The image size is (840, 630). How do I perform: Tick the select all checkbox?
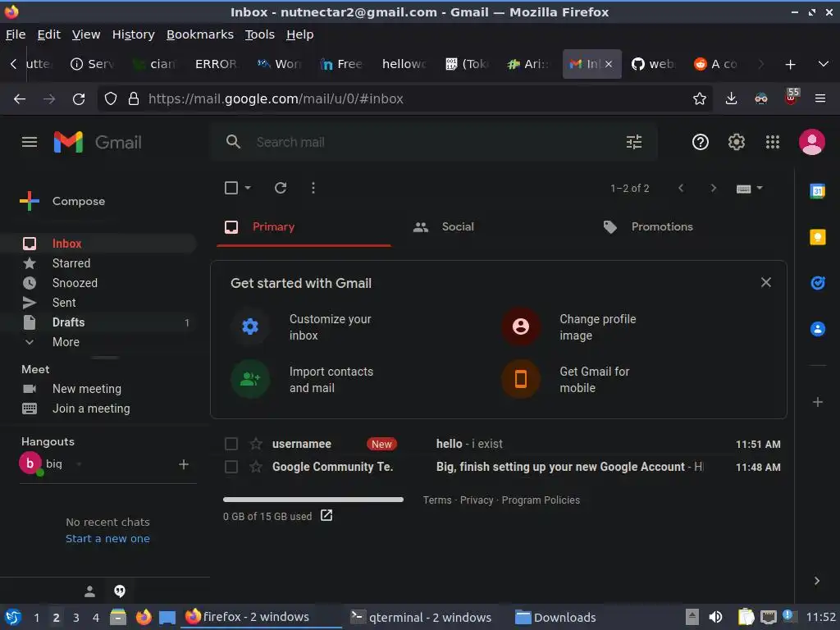point(231,188)
